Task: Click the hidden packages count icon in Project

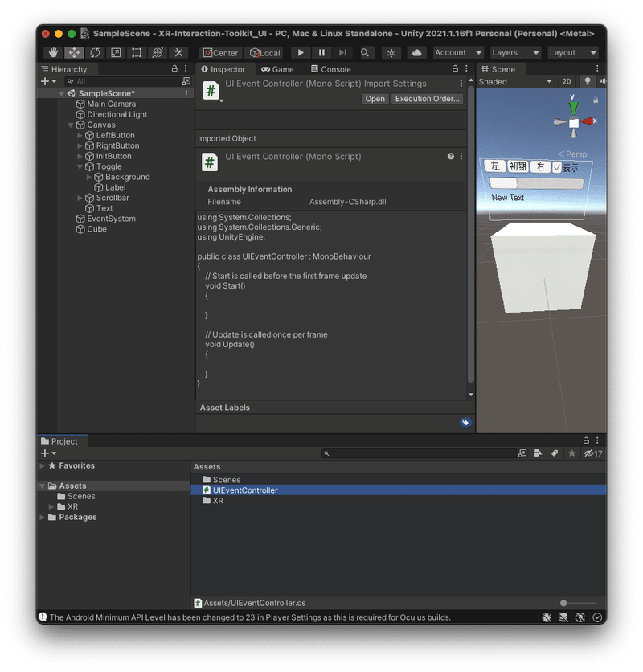Action: pyautogui.click(x=592, y=453)
